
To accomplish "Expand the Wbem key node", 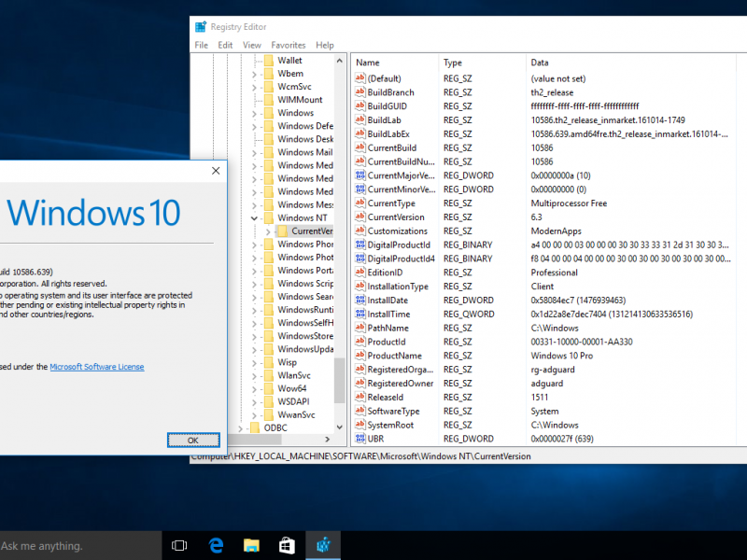I will (x=254, y=74).
